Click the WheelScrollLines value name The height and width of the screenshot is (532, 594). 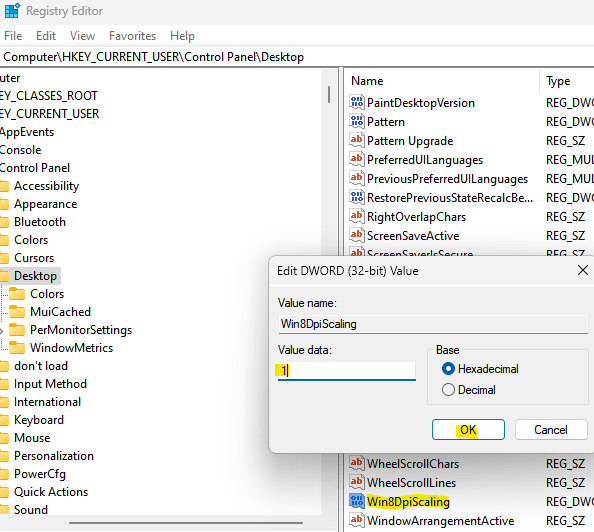point(411,482)
